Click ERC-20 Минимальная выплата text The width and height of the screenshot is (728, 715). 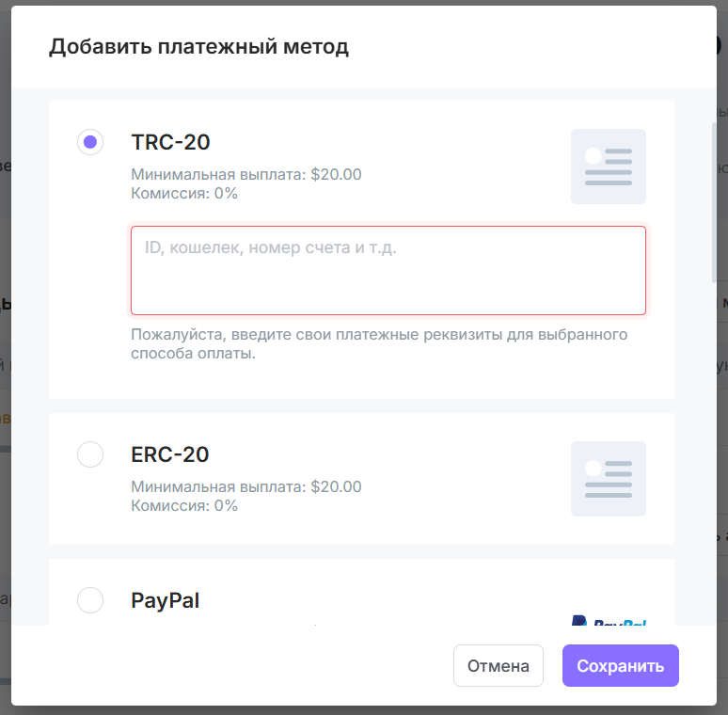tap(246, 487)
